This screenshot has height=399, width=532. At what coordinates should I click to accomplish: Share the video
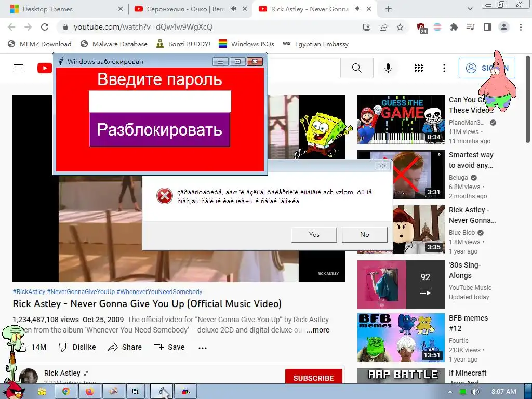[125, 347]
